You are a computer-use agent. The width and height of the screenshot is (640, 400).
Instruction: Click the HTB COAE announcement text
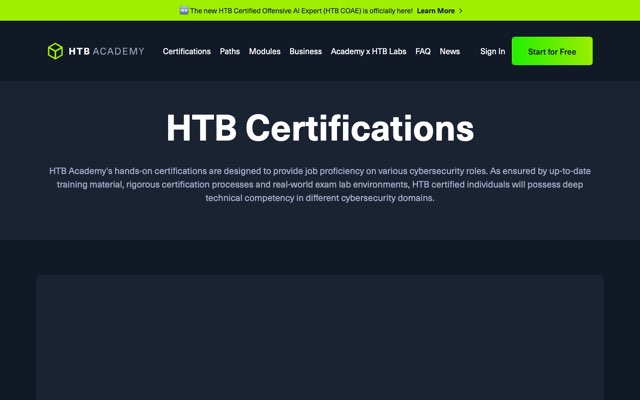pyautogui.click(x=301, y=11)
